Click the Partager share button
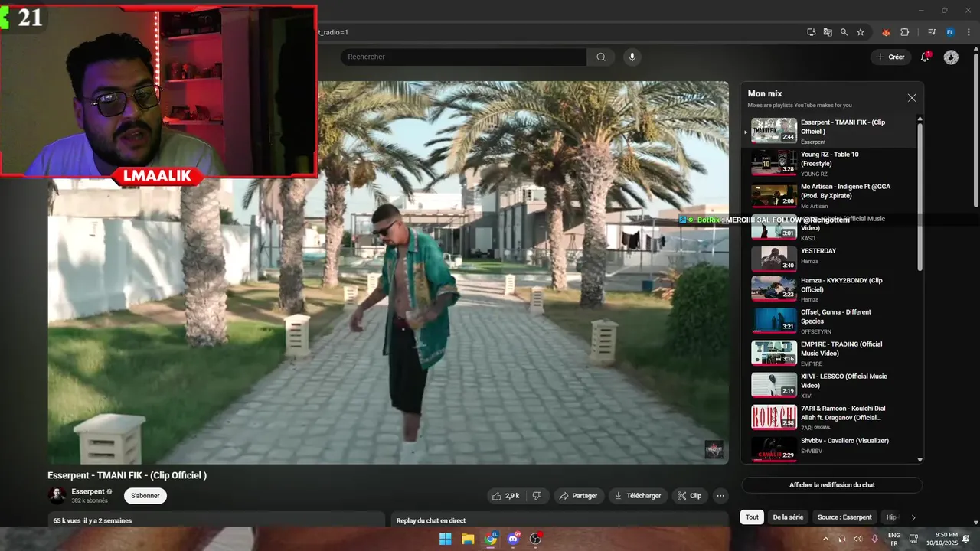Image resolution: width=980 pixels, height=551 pixels. pos(578,496)
